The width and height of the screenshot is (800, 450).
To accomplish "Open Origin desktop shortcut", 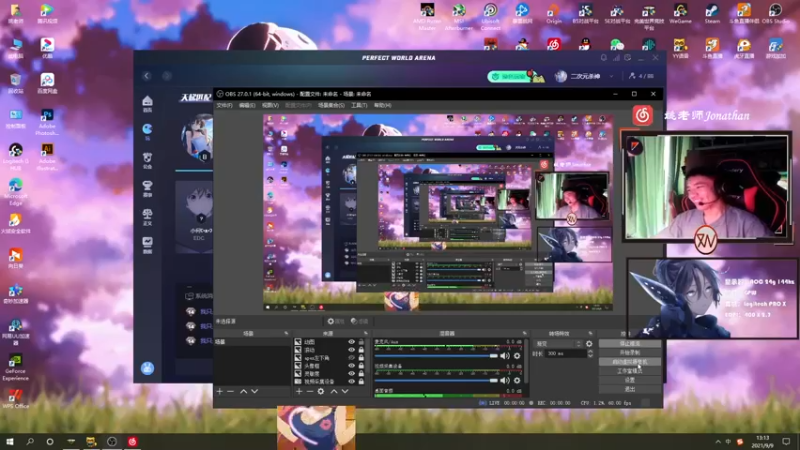I will (554, 14).
